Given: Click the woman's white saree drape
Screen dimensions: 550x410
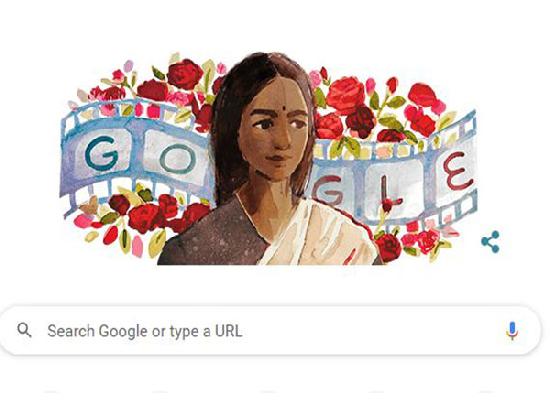Looking at the screenshot, I should 316,235.
